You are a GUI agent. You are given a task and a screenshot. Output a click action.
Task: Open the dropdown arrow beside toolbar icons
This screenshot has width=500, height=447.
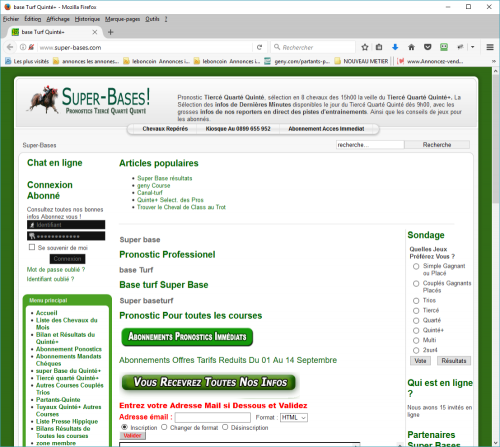pos(472,47)
